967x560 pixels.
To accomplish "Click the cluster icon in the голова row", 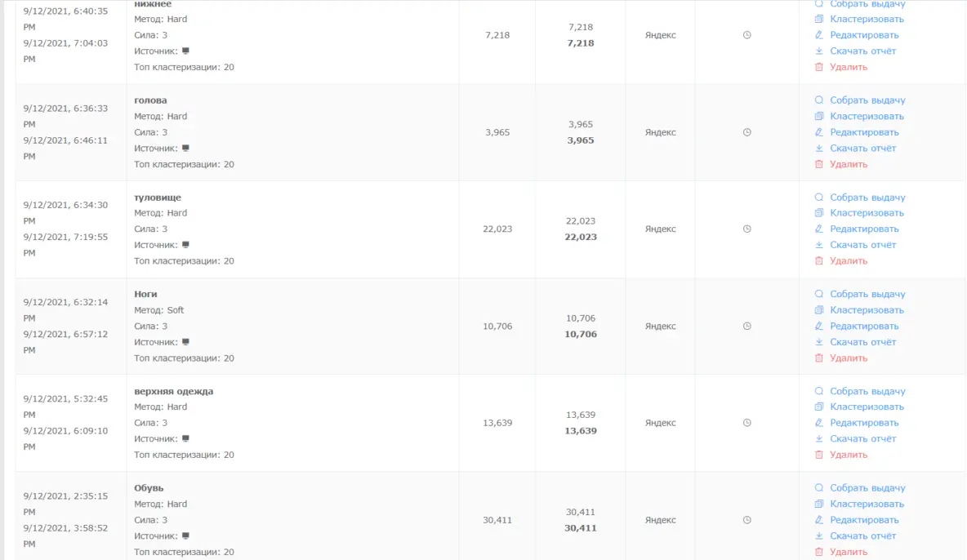I will click(x=819, y=116).
